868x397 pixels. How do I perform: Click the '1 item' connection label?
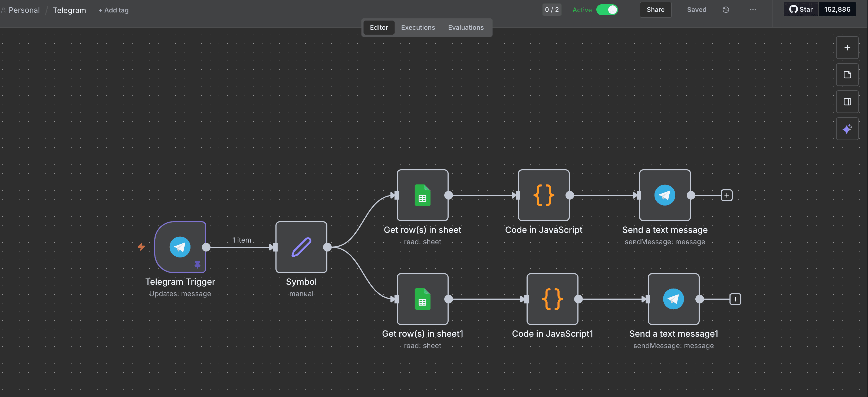tap(242, 240)
